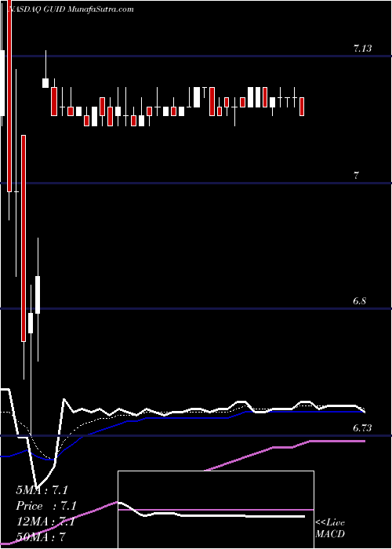Viewport: 392px width, 549px height.
Task: Click the NASDAQ GUID chart title
Action: [71, 9]
